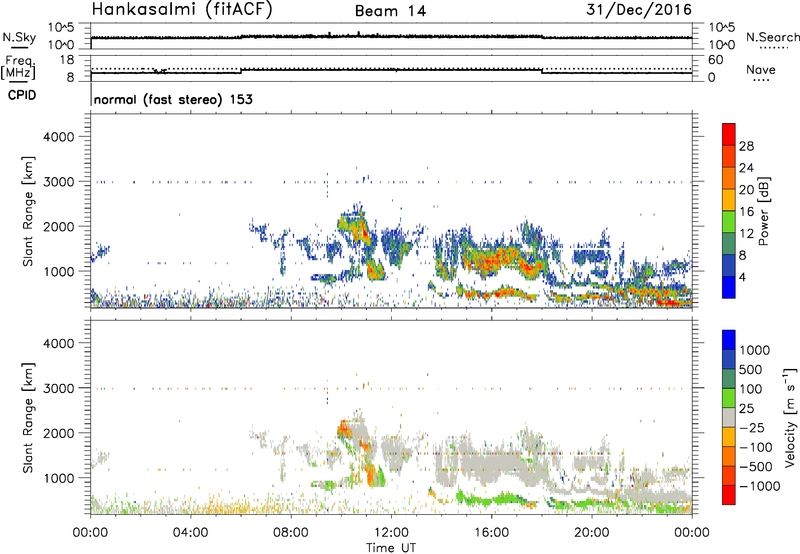Select the -100 tick on Velocity colorbar
This screenshot has width=800, height=554.
tap(756, 447)
